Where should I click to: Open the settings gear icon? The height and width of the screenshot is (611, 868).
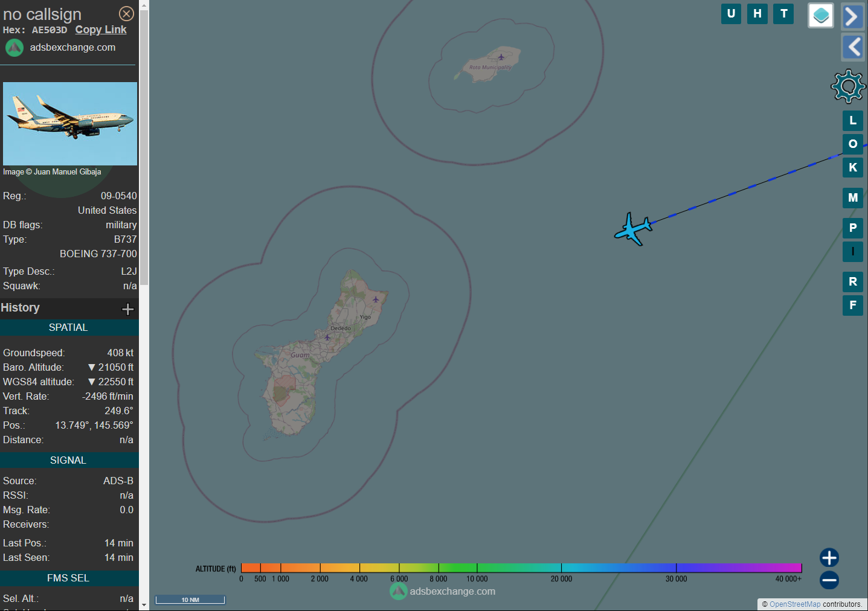coord(848,86)
